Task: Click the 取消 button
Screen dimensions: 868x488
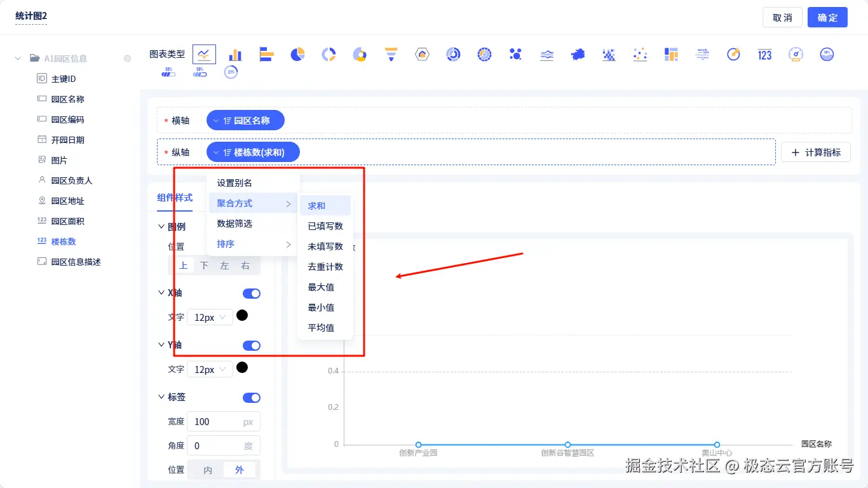Action: [x=782, y=17]
